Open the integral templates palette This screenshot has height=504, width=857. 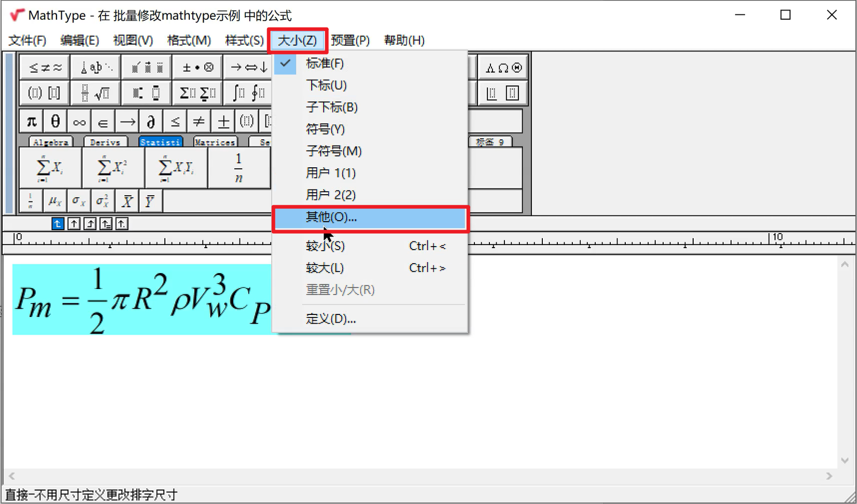coord(248,93)
